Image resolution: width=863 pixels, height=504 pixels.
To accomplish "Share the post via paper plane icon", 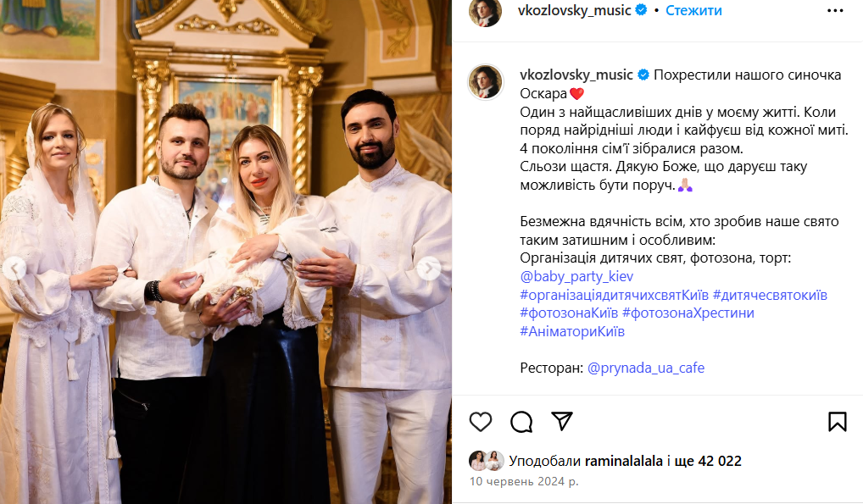I will [562, 422].
